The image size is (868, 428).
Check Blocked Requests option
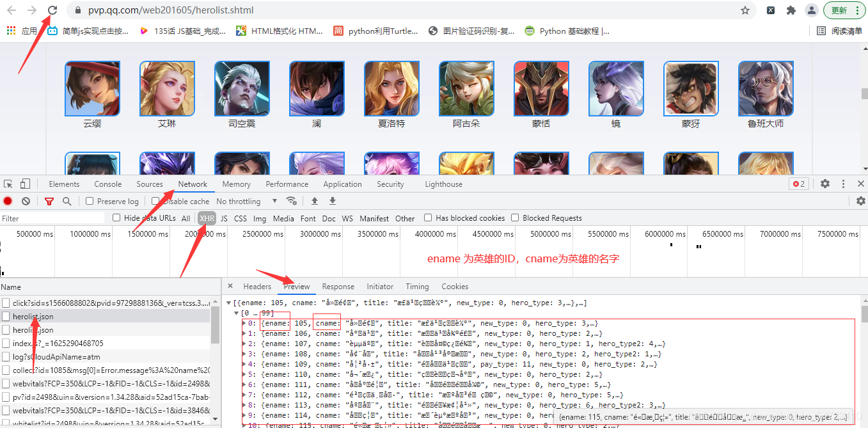(515, 218)
